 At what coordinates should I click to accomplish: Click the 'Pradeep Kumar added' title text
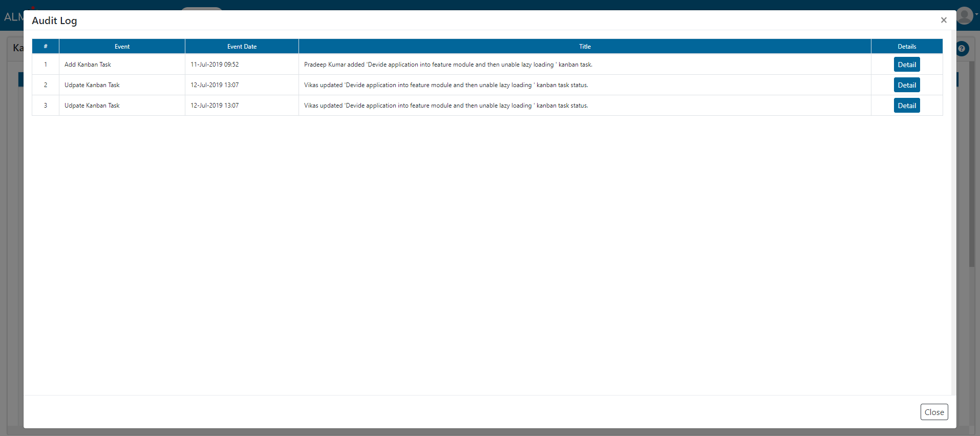pyautogui.click(x=448, y=65)
